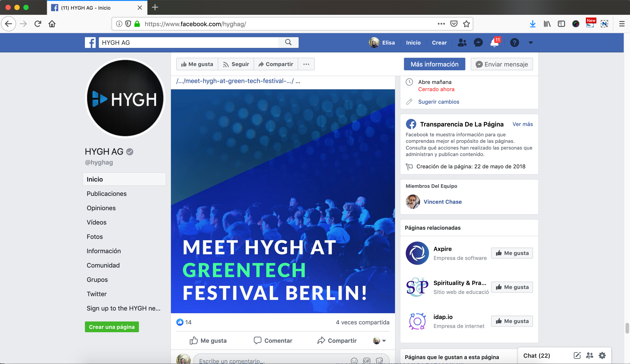Open Publicaciones in the page sidebar

(x=106, y=194)
